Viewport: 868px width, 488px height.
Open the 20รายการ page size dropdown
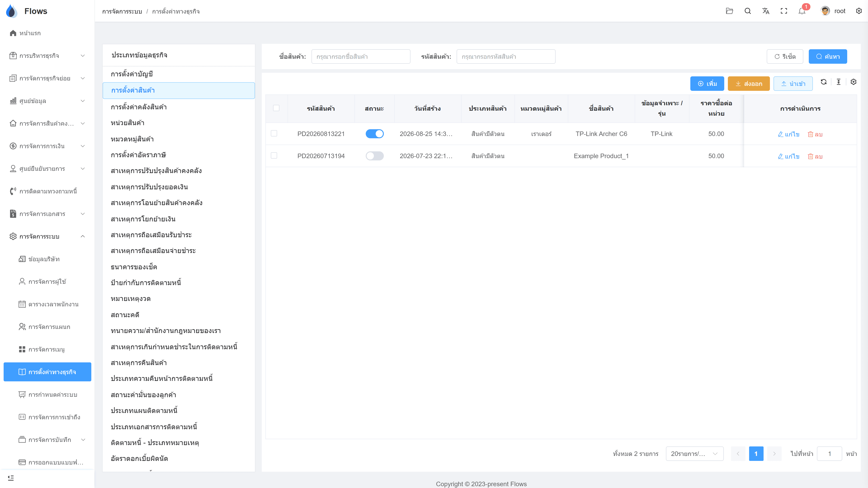tap(694, 454)
